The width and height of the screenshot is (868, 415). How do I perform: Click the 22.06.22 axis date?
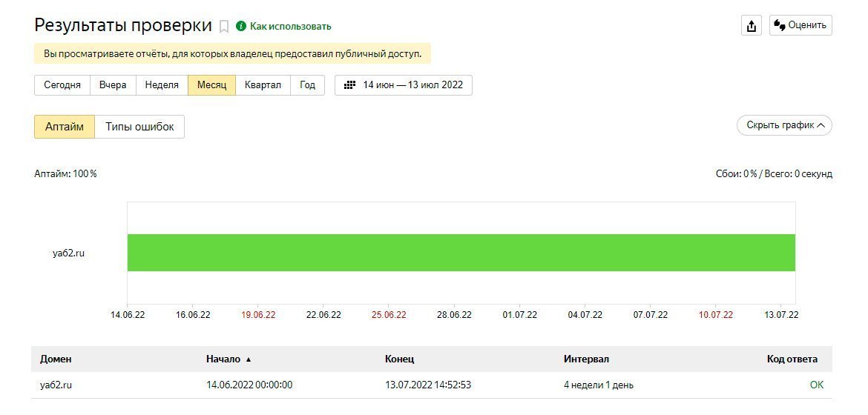tap(324, 315)
